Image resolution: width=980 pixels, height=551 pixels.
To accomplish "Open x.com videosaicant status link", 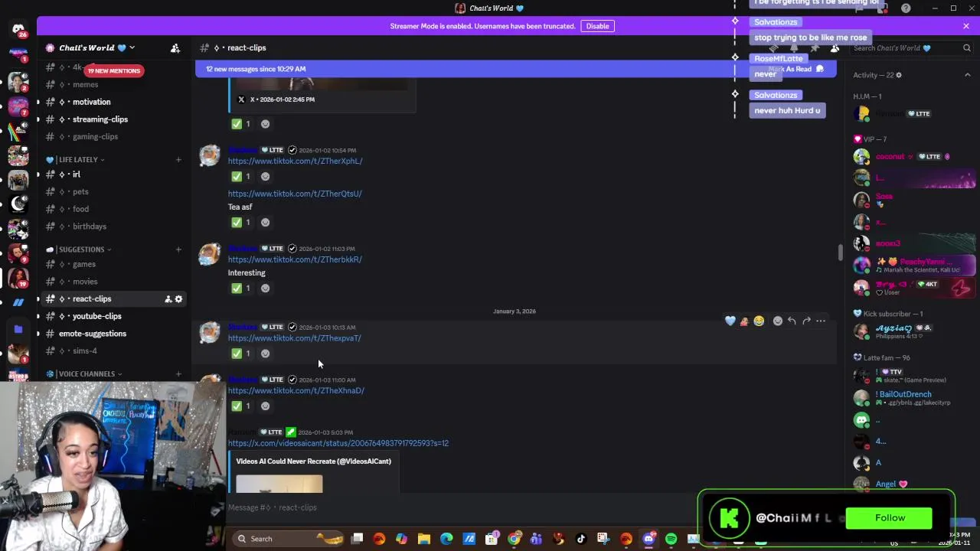I will (x=338, y=443).
